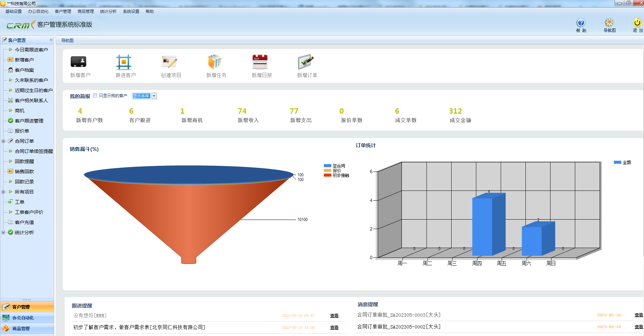Select 商机 in sidebar tree

click(20, 111)
